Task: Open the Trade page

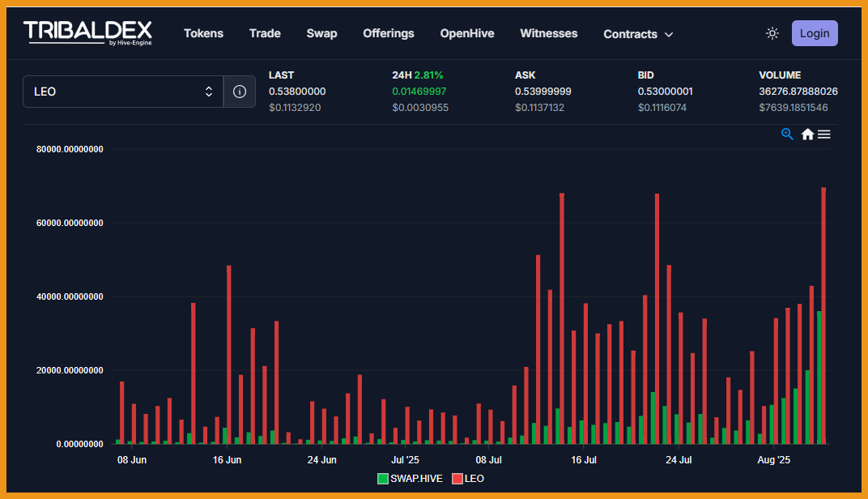Action: pyautogui.click(x=265, y=33)
